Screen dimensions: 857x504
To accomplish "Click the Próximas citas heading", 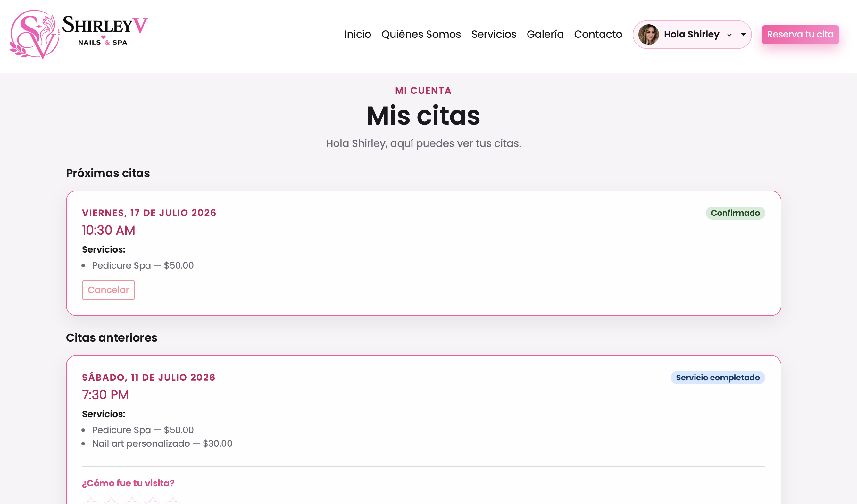I will pyautogui.click(x=108, y=173).
